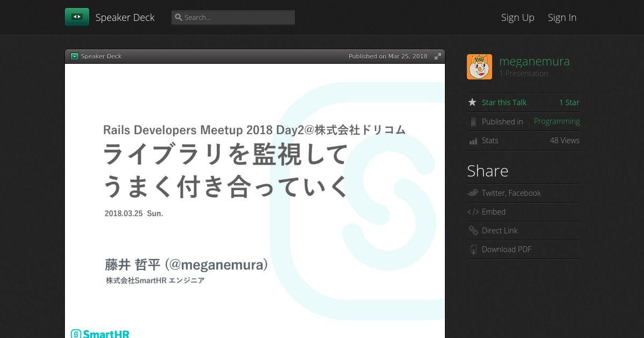Click the Share heading
Viewport: 644px width, 338px height.
tap(487, 171)
